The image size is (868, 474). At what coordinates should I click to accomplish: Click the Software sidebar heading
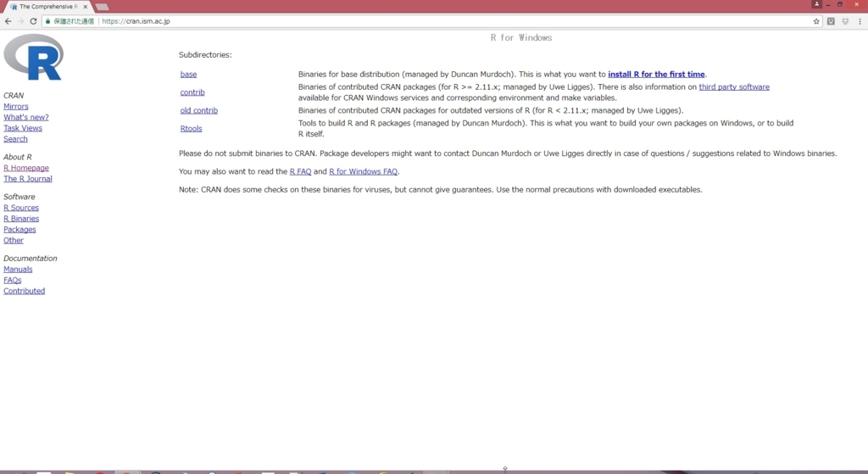pos(19,197)
